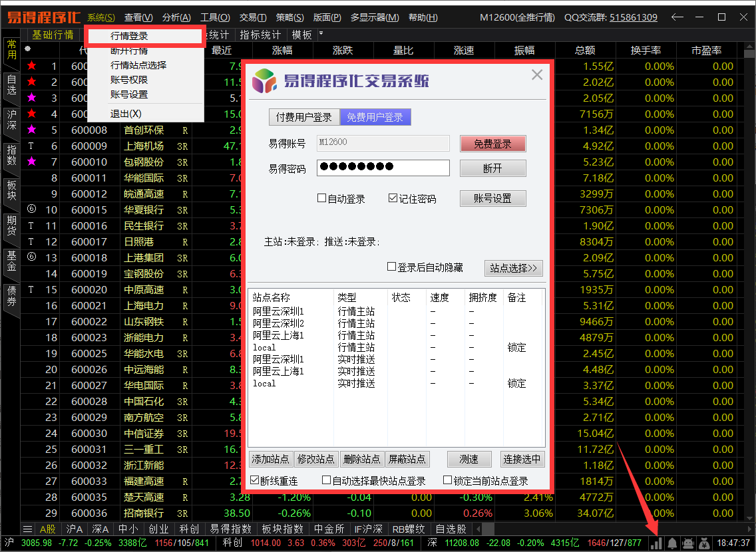Click the red star marker on row 1
The height and width of the screenshot is (552, 756).
(32, 65)
